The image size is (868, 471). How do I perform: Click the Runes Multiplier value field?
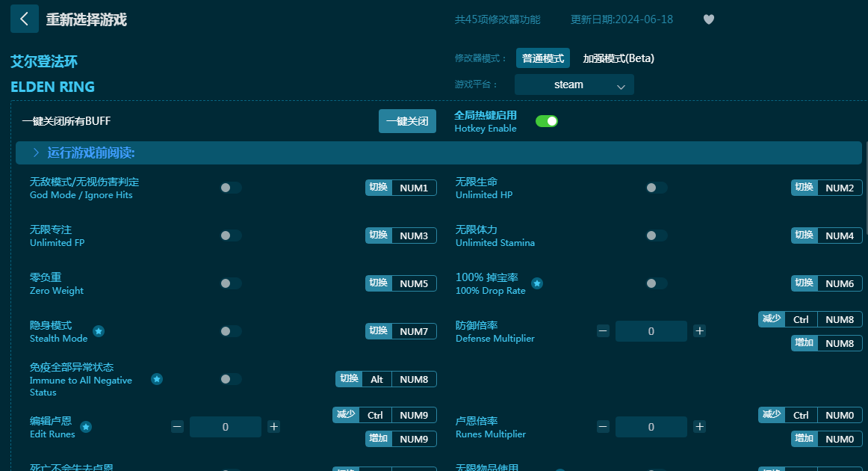pyautogui.click(x=651, y=427)
